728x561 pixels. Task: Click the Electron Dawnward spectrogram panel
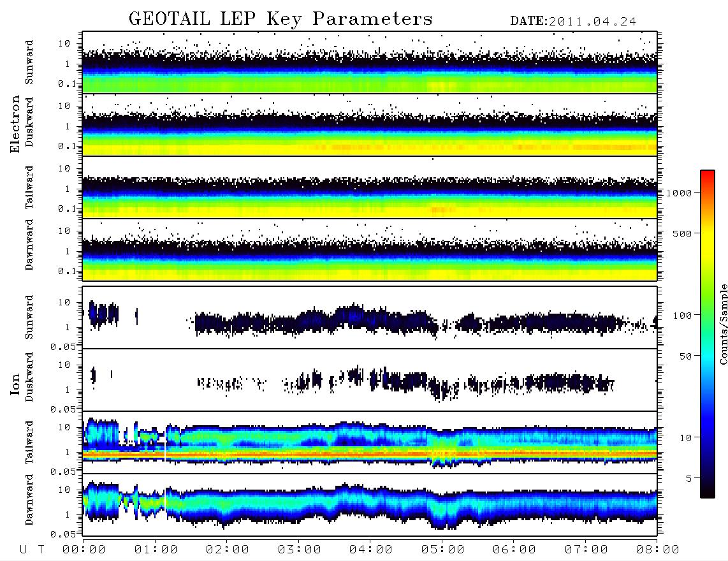click(x=370, y=250)
